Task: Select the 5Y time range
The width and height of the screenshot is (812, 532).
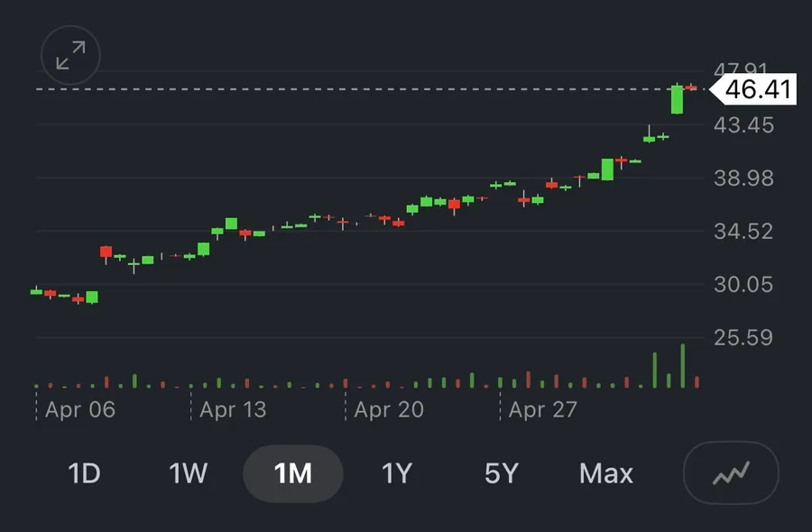Action: click(x=502, y=473)
